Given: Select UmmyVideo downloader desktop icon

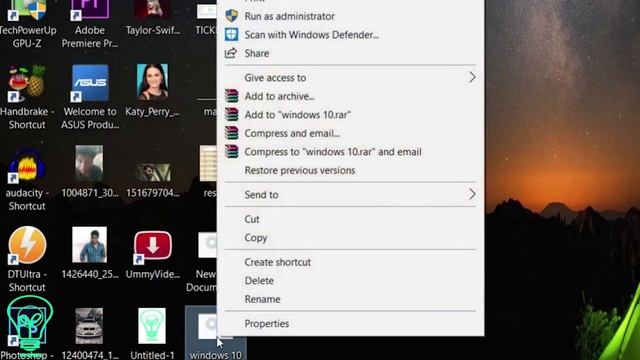Looking at the screenshot, I should (153, 254).
